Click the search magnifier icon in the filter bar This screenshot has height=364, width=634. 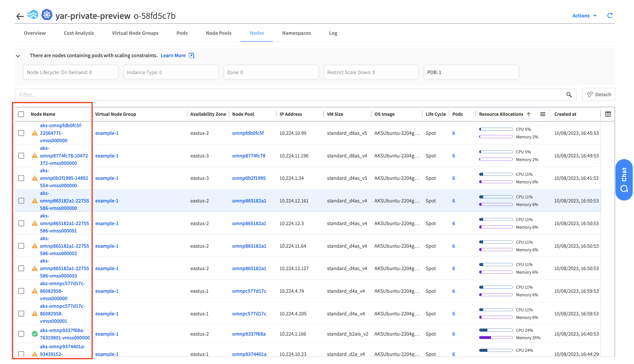[569, 95]
